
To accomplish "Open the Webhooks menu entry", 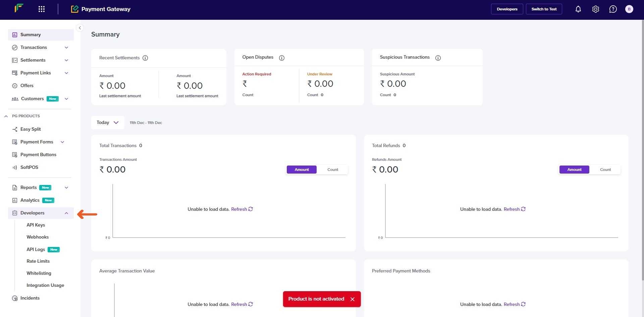I will [x=38, y=237].
